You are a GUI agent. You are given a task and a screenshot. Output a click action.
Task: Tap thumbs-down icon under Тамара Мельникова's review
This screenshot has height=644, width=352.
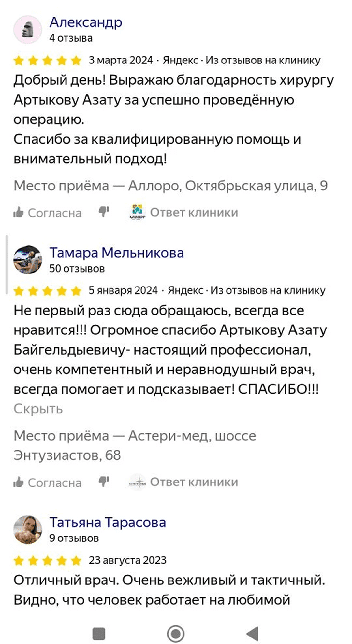[104, 482]
